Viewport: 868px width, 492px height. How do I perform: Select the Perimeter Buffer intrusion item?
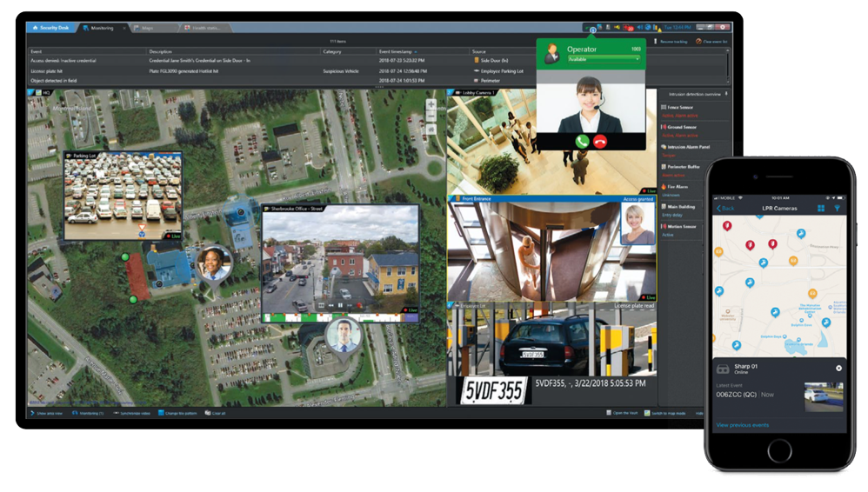(x=681, y=170)
